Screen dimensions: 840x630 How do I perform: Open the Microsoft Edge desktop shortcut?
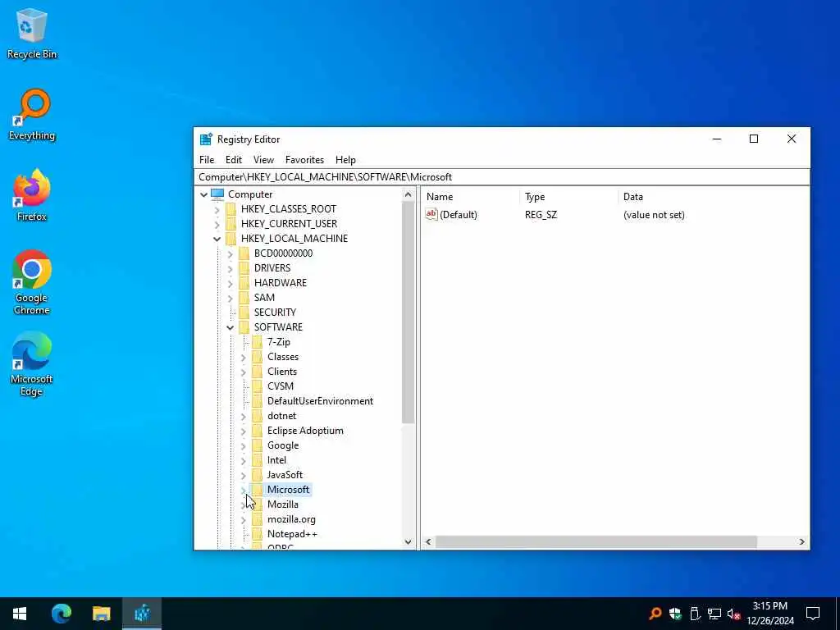coord(32,364)
